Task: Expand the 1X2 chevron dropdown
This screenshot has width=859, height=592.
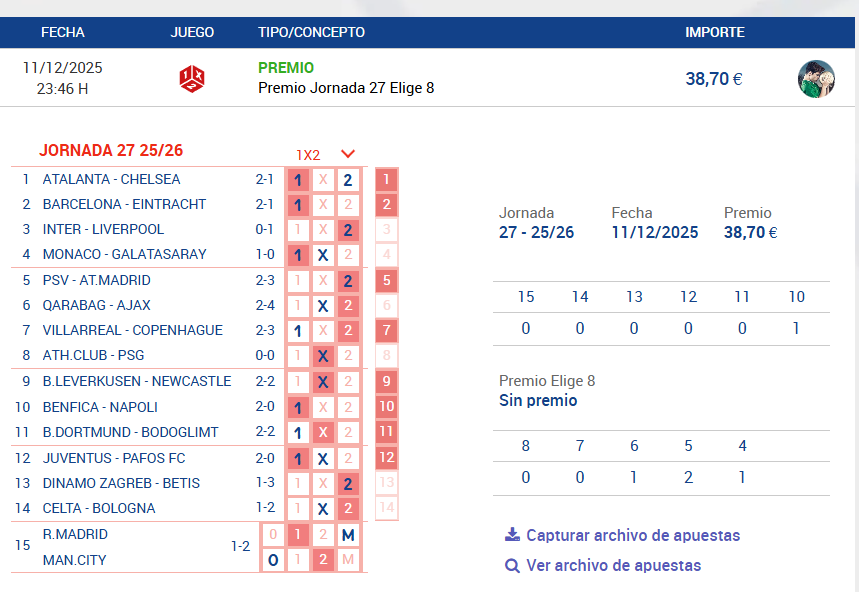Action: [x=348, y=154]
